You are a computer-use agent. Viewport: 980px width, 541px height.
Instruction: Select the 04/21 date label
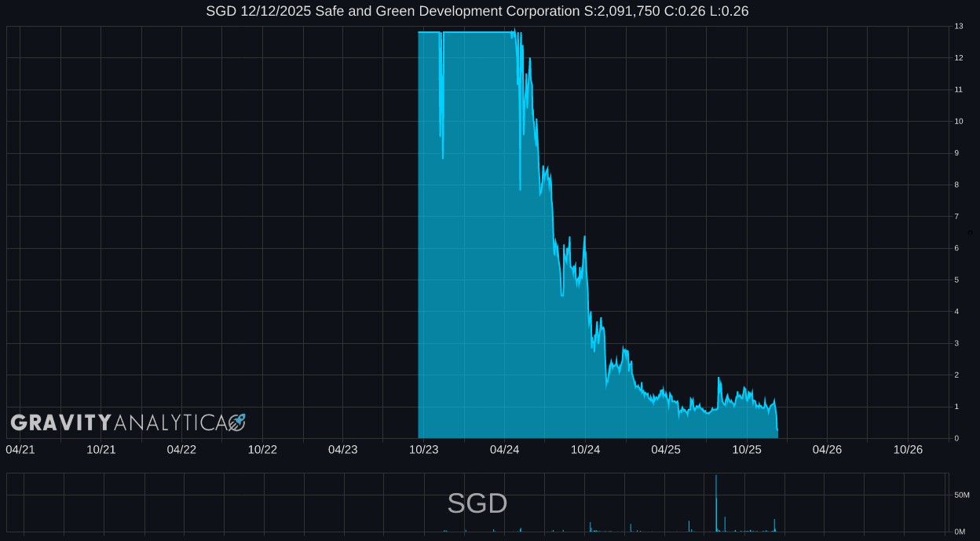pos(20,450)
